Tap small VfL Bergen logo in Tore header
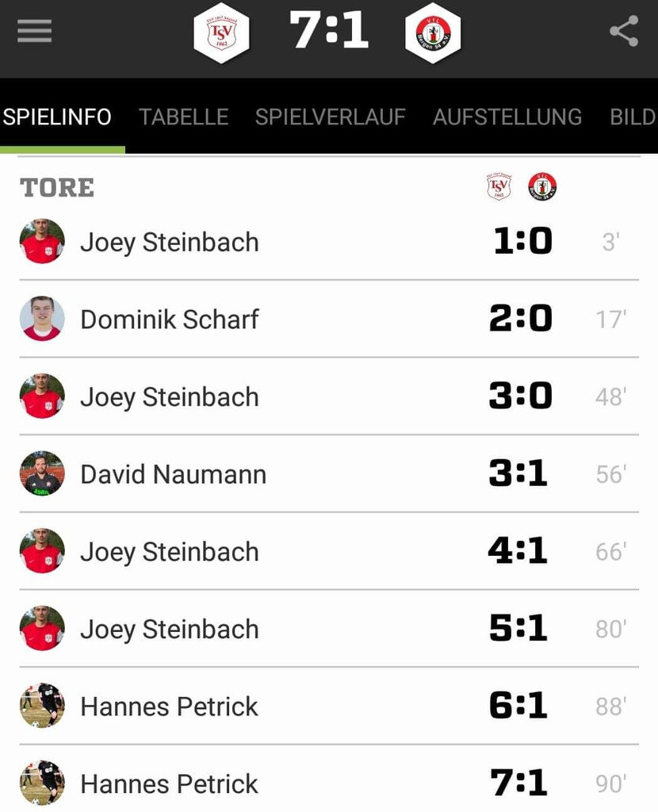Image resolution: width=658 pixels, height=812 pixels. [542, 186]
